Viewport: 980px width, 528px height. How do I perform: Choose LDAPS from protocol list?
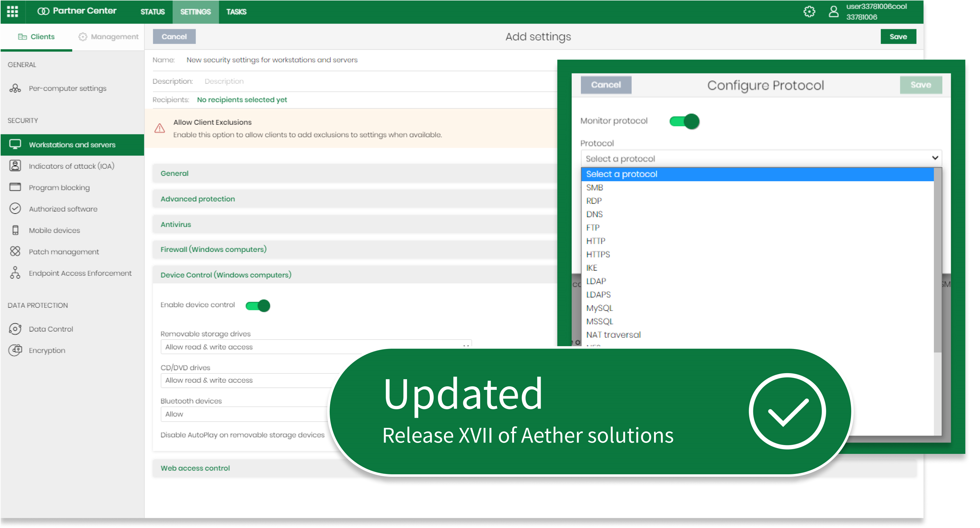click(x=757, y=294)
